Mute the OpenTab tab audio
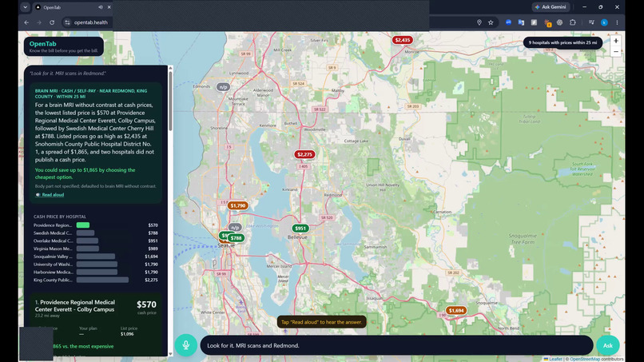The width and height of the screenshot is (644, 362). click(100, 7)
